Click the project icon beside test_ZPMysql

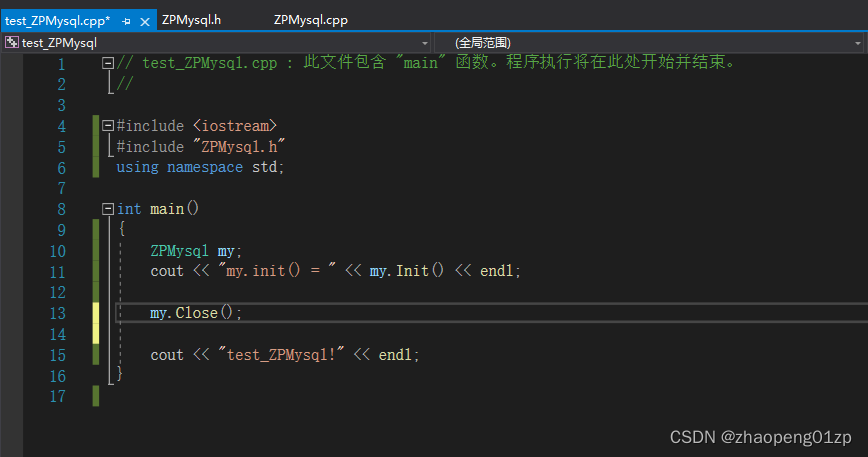[x=12, y=43]
